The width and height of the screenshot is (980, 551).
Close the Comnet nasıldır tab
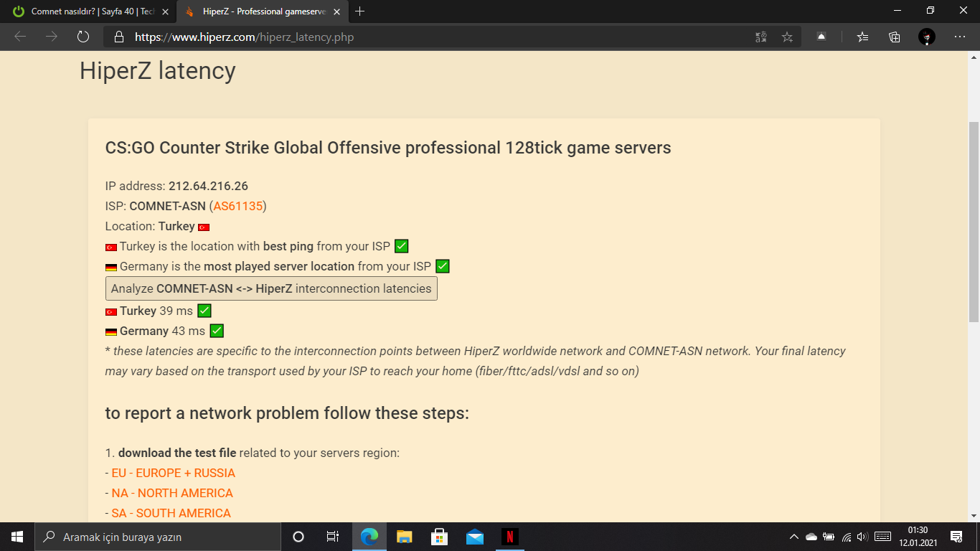[166, 11]
